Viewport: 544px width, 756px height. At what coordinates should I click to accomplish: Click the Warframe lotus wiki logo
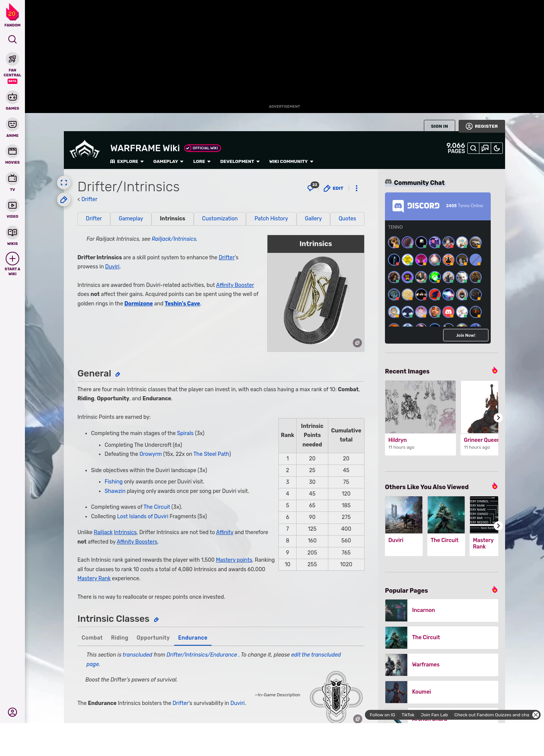pos(85,149)
